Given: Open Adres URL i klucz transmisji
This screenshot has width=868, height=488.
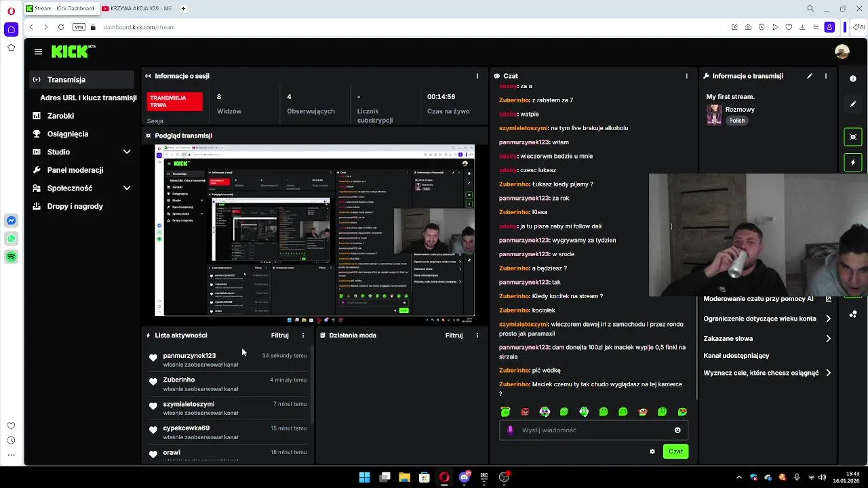Looking at the screenshot, I should click(88, 98).
